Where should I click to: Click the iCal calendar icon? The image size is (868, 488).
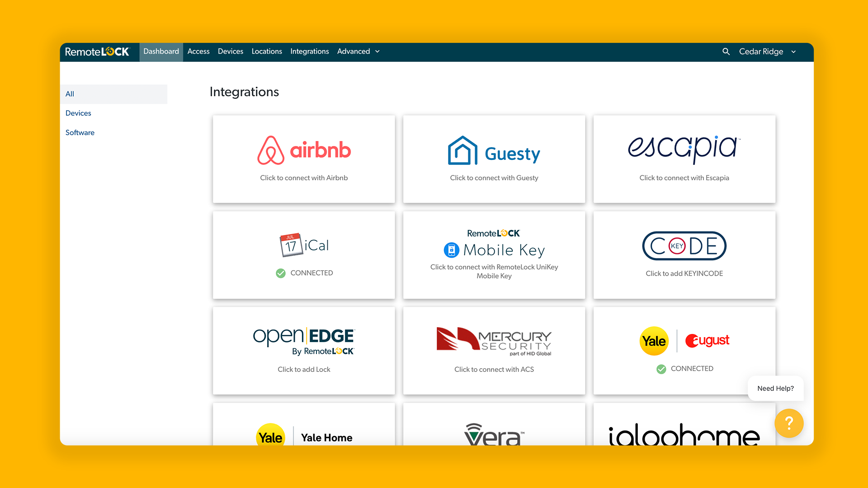point(290,245)
